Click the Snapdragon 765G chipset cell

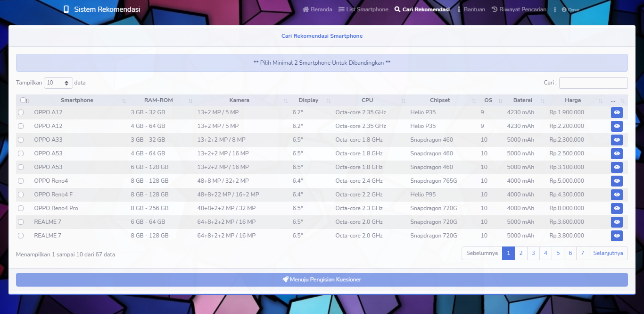pyautogui.click(x=434, y=181)
